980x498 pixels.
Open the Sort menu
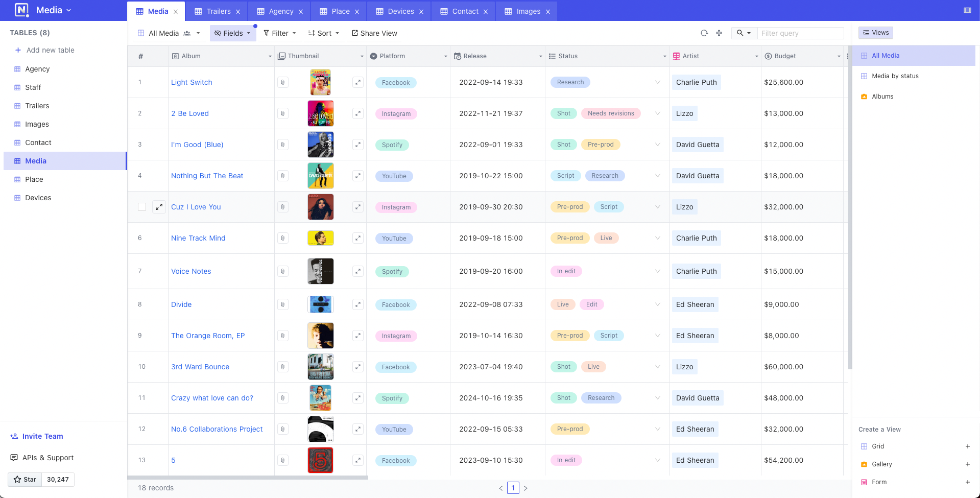(x=323, y=33)
